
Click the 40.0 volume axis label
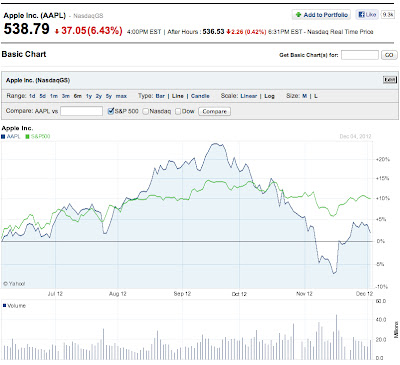pos(381,320)
